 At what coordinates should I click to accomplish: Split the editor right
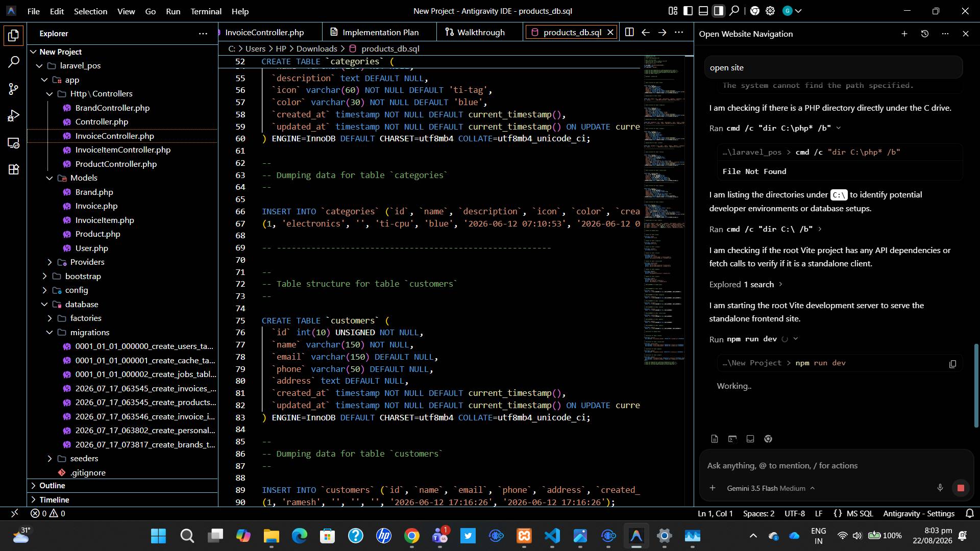click(x=629, y=32)
